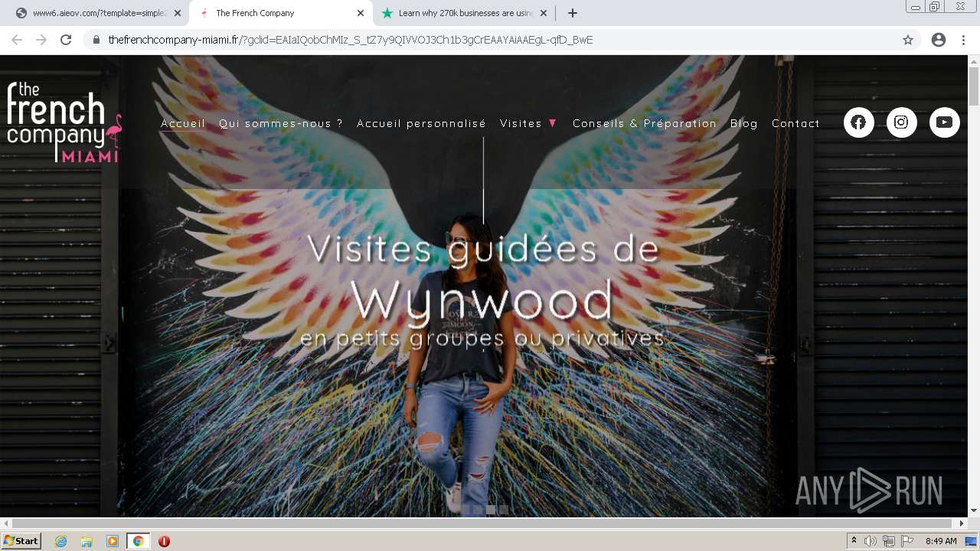The width and height of the screenshot is (980, 551).
Task: Click the horizontal scrollbar left arrow
Action: click(6, 523)
